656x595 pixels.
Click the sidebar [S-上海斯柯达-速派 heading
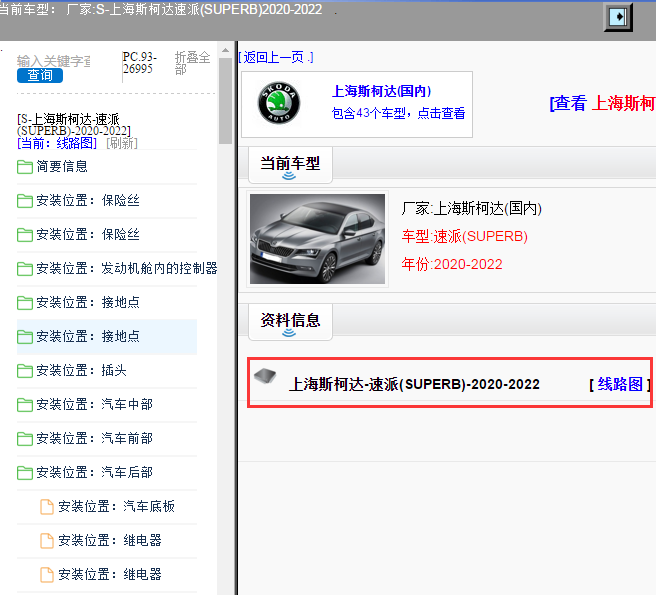click(x=74, y=125)
